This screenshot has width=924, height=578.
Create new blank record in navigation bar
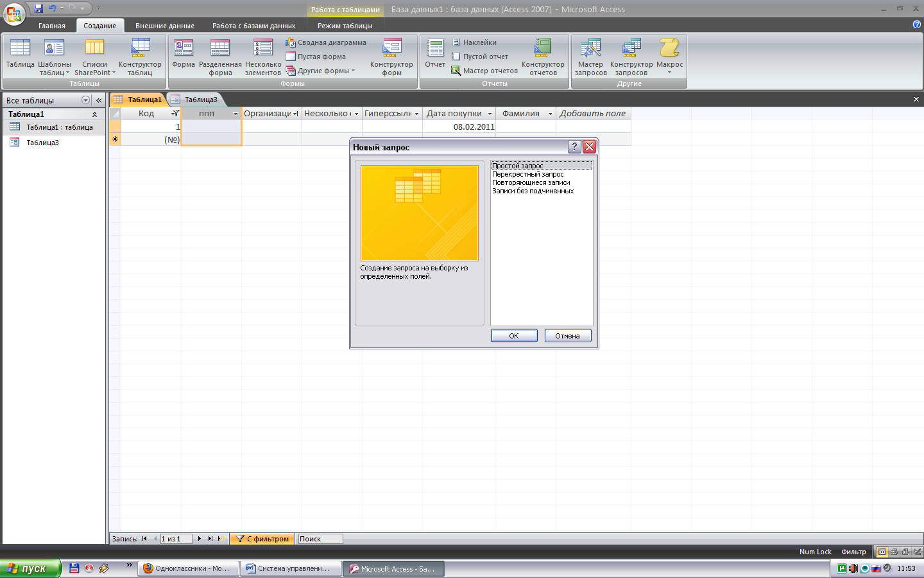click(x=221, y=539)
